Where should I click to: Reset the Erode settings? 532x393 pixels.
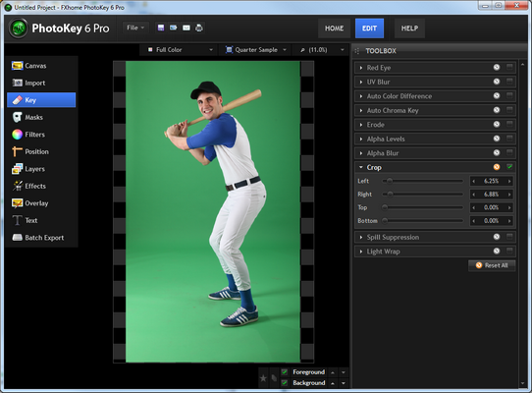(497, 125)
